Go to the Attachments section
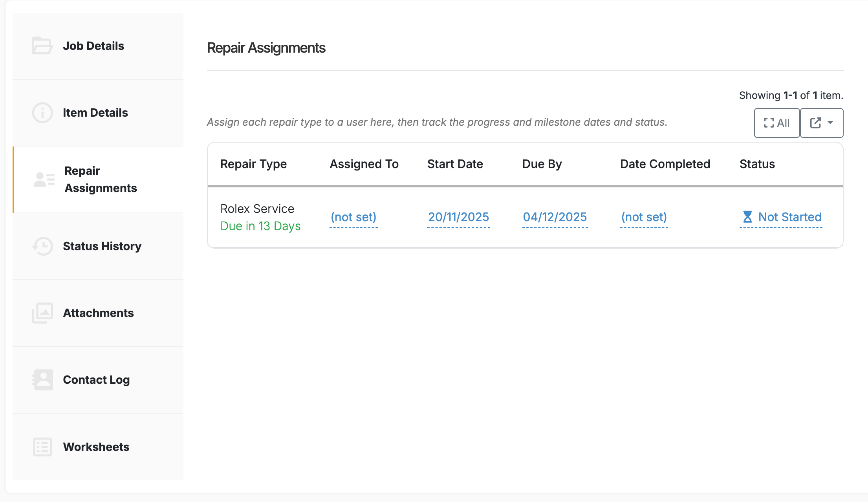Image resolution: width=868 pixels, height=502 pixels. coord(98,313)
